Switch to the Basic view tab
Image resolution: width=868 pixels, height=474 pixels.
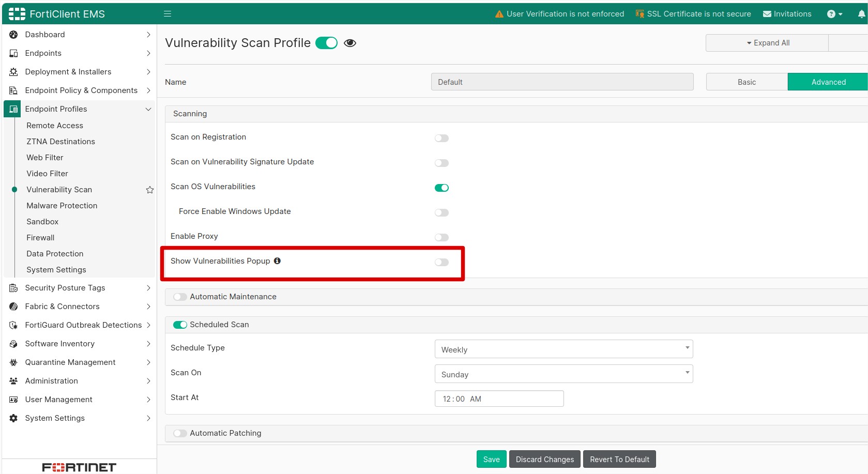(x=747, y=82)
